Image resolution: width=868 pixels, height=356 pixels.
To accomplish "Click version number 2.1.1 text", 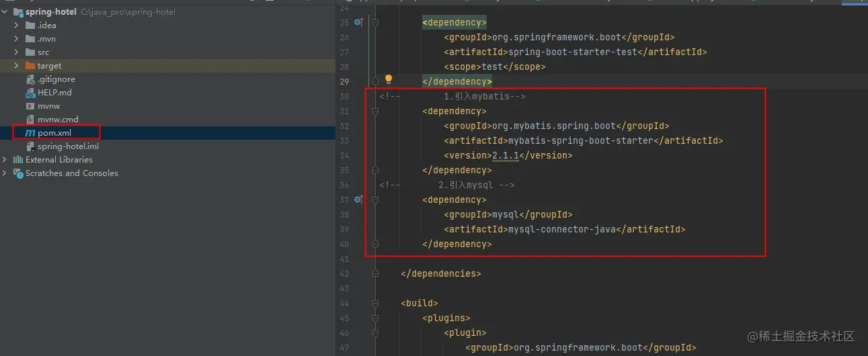I will [x=506, y=155].
